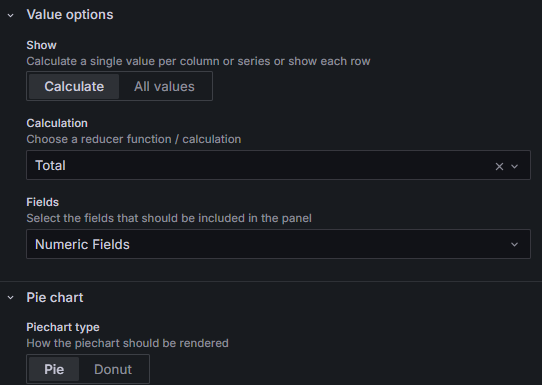Screen dimensions: 542x385
Task: Click the Pie chart section heading
Action: [55, 297]
